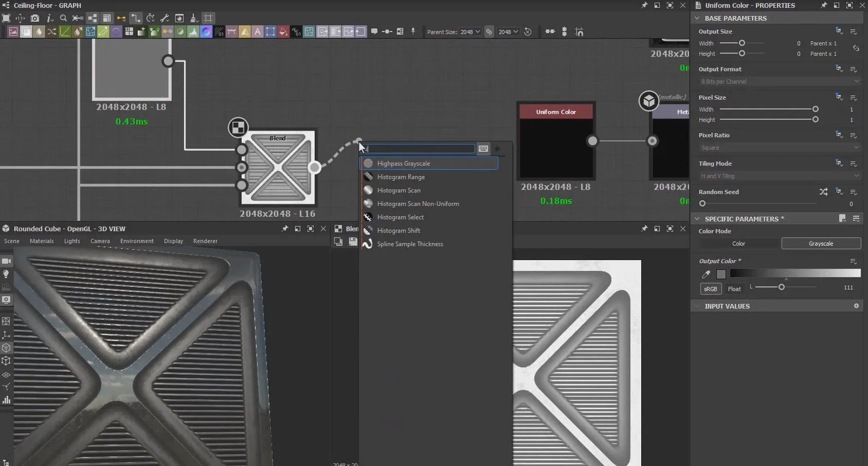Click the random seed shuffle icon
This screenshot has width=868, height=466.
[x=823, y=192]
